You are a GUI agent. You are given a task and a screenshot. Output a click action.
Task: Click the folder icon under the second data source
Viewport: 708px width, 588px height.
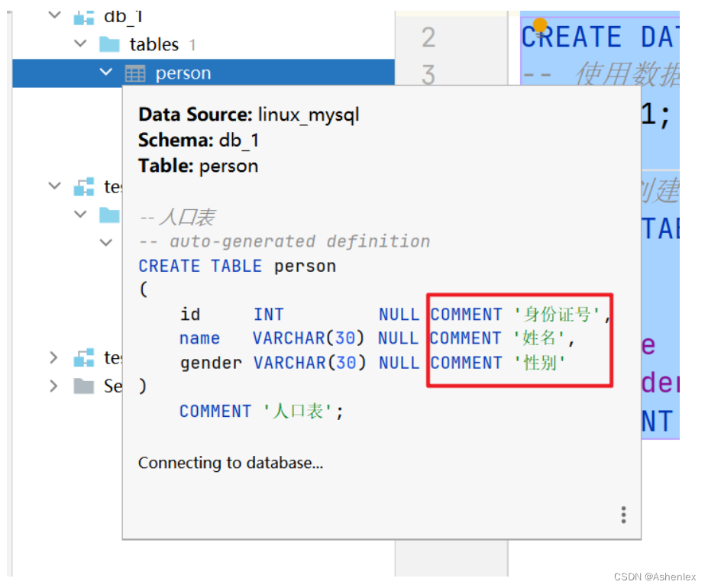[111, 215]
